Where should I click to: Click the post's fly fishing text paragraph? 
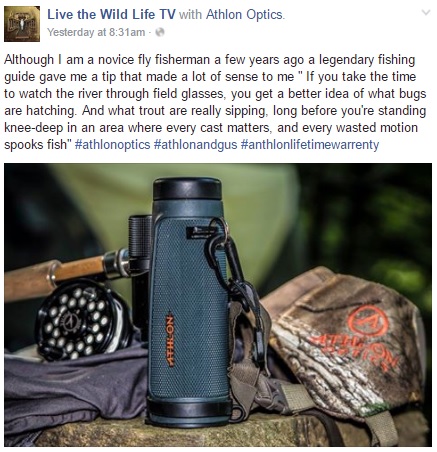(x=215, y=102)
